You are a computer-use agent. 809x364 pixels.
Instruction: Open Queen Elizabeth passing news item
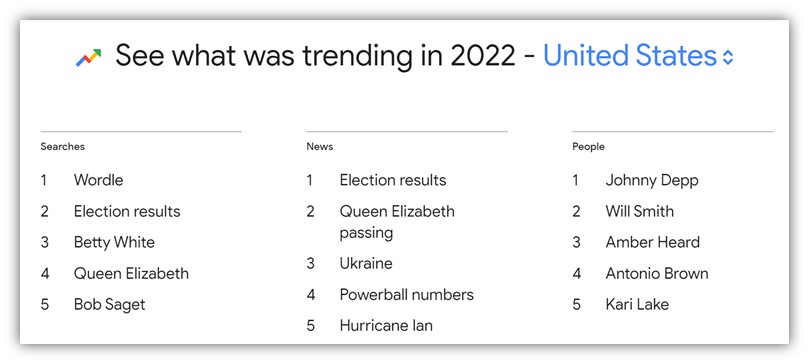click(397, 222)
